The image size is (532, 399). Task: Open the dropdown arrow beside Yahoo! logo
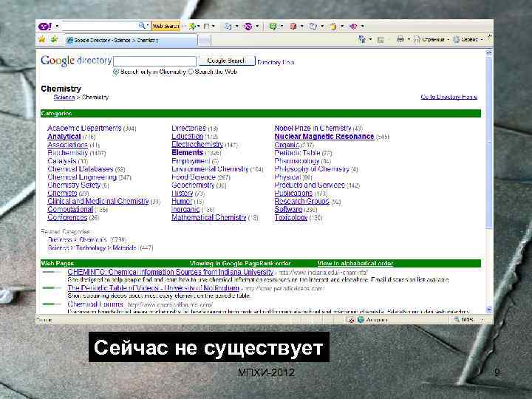coord(57,26)
